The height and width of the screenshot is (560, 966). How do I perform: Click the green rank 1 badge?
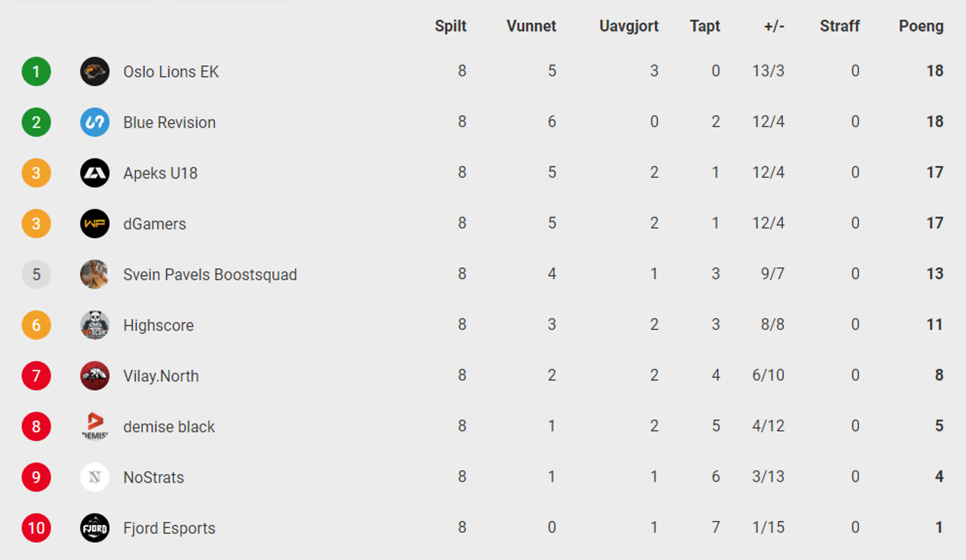36,71
